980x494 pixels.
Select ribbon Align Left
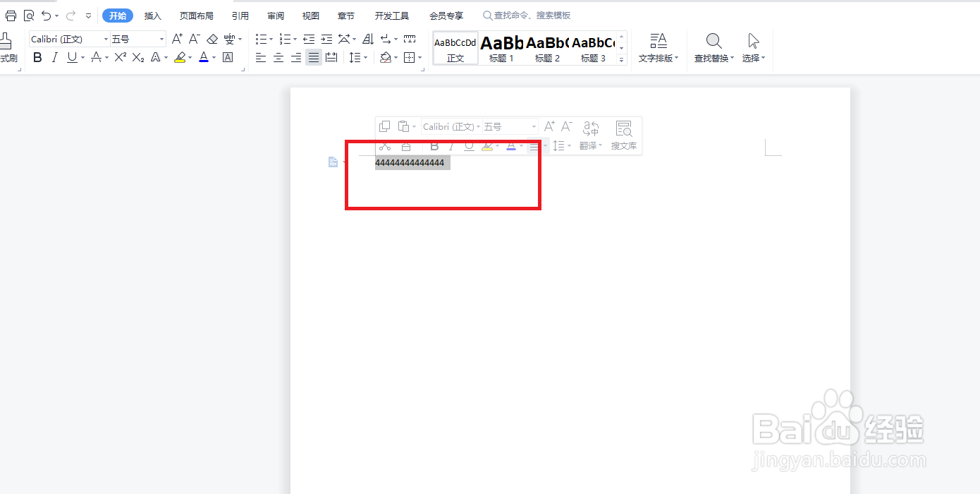click(x=261, y=58)
